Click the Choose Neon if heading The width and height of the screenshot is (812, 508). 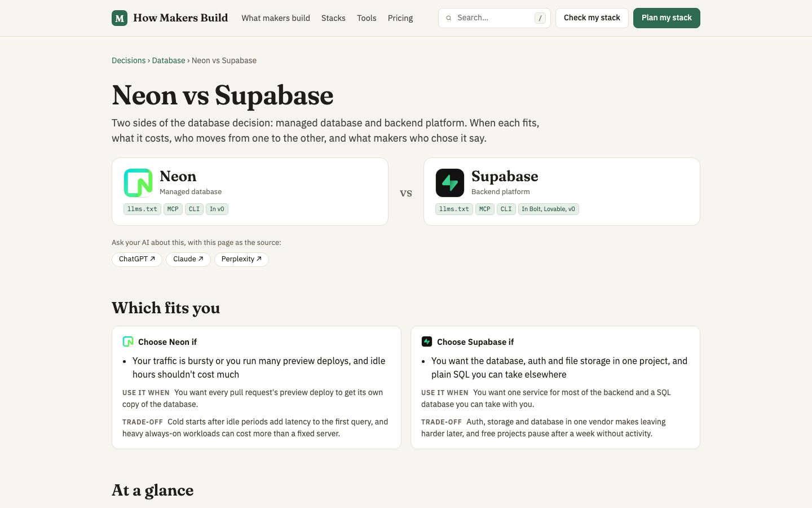167,342
